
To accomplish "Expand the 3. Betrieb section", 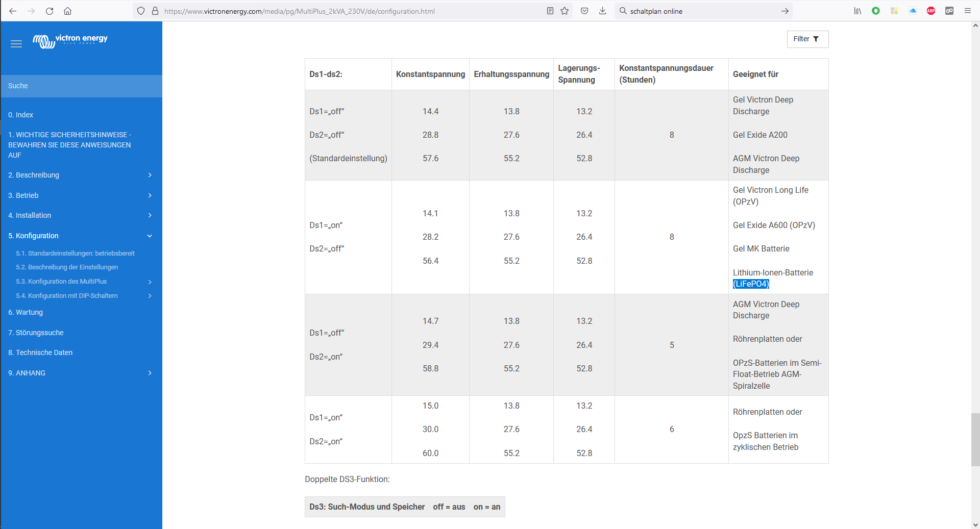I will [x=150, y=195].
